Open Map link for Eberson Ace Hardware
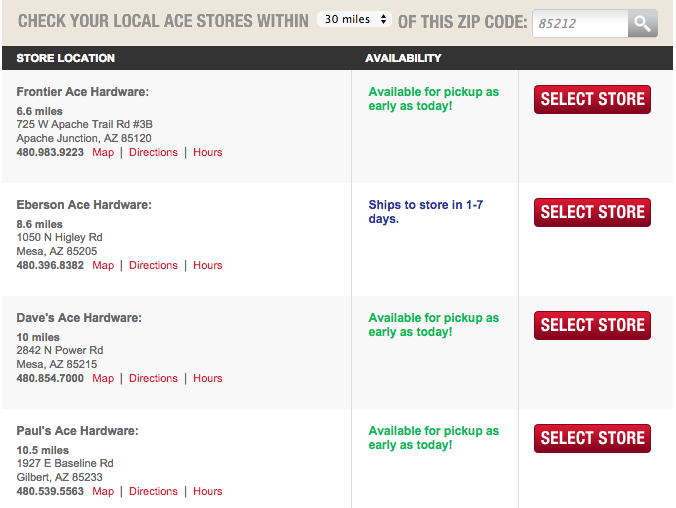 pos(103,265)
